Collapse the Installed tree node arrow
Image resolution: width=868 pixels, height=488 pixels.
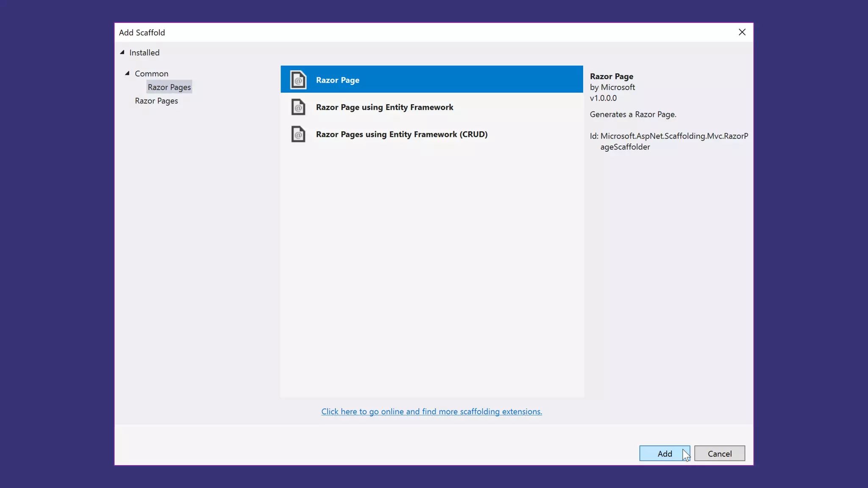[x=122, y=53]
